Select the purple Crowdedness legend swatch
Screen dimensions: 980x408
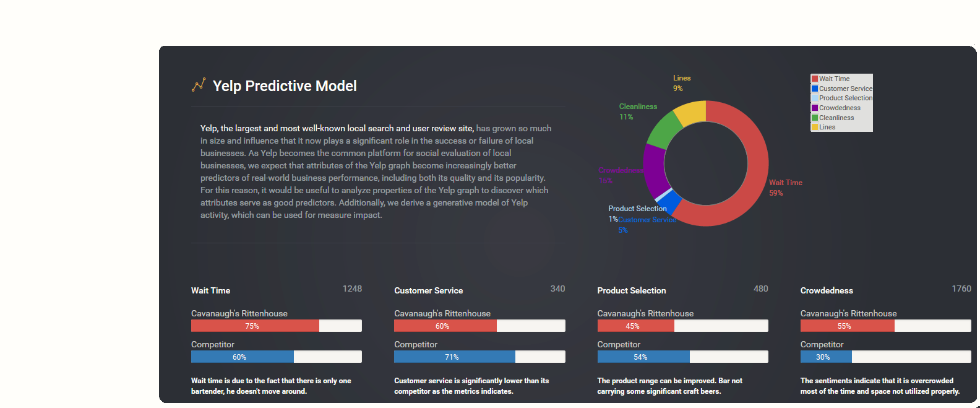[815, 108]
